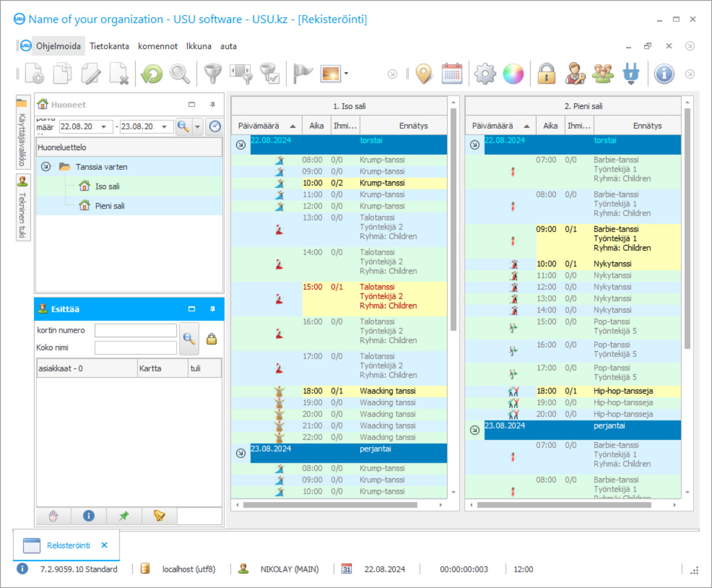
Task: Click the info icon below client list
Action: click(88, 516)
